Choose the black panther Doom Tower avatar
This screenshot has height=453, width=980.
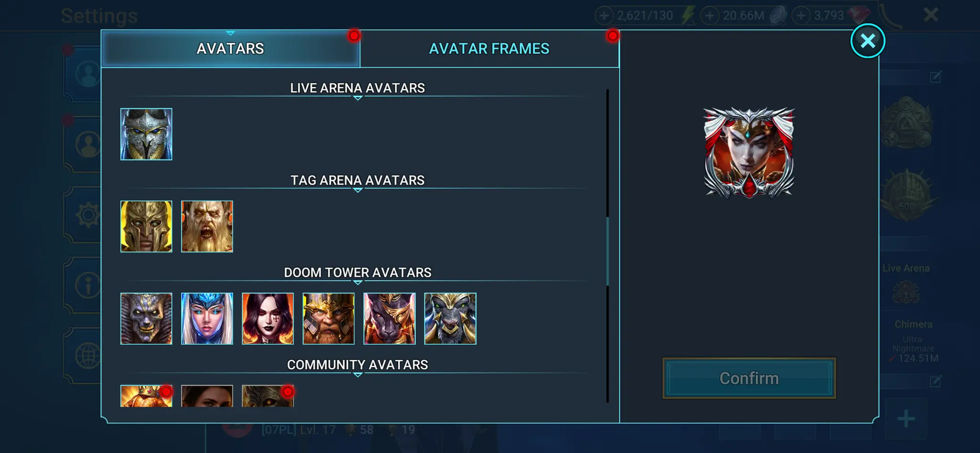click(390, 318)
